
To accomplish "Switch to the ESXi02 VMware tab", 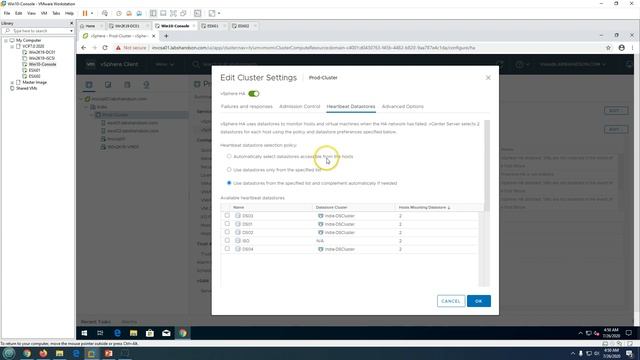I will [243, 26].
